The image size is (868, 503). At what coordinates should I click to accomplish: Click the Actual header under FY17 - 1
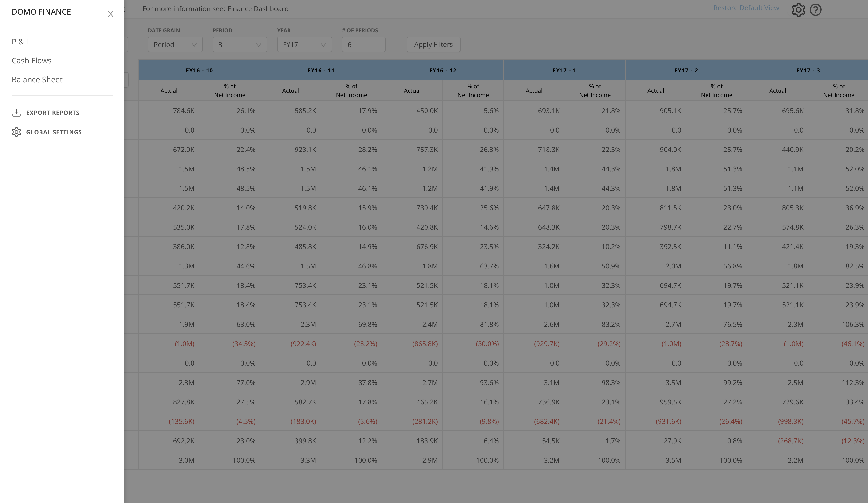[534, 90]
